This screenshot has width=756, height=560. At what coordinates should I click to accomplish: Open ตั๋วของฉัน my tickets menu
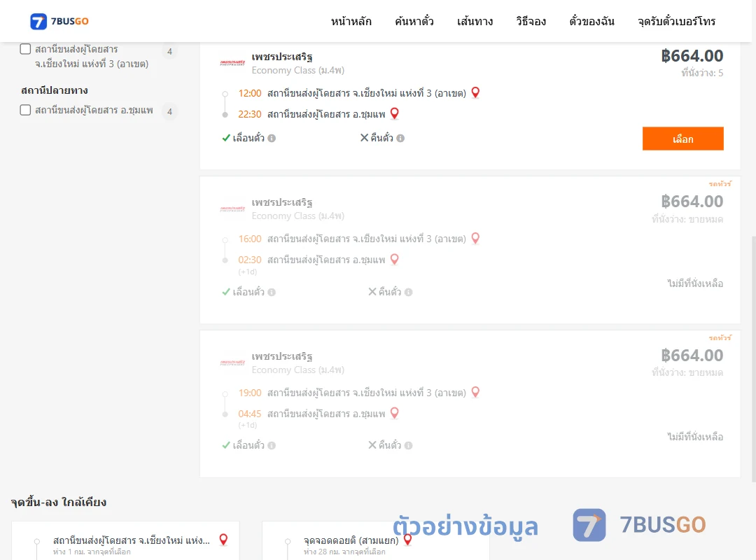(x=591, y=21)
